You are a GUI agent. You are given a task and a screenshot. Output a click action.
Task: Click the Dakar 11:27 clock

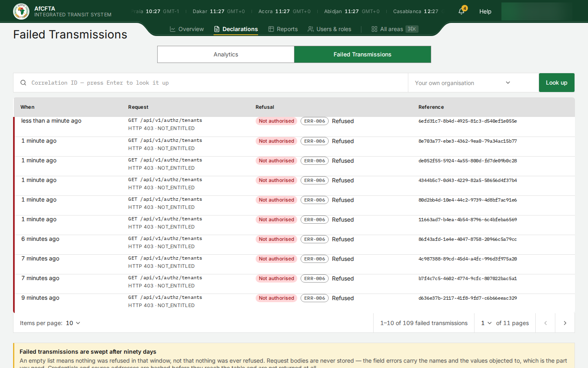[218, 11]
